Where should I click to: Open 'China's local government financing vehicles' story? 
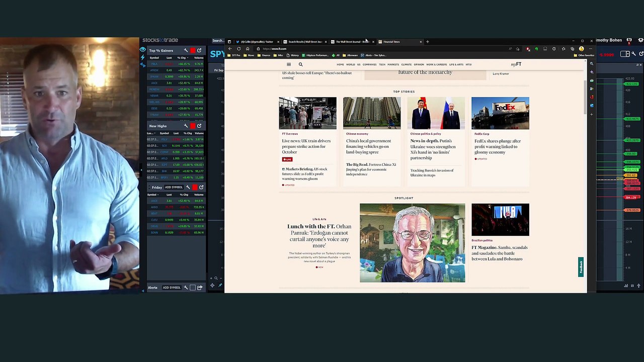click(368, 146)
